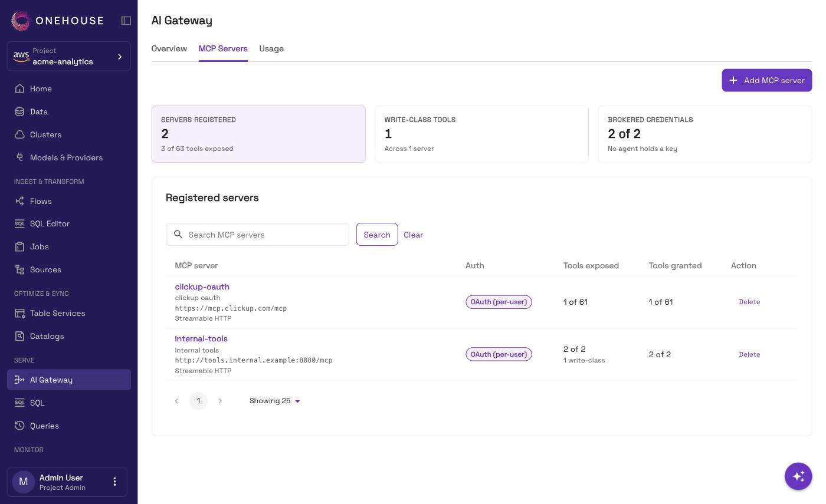The image size is (826, 504).
Task: Click the AI Gateway sidebar icon
Action: (x=19, y=380)
